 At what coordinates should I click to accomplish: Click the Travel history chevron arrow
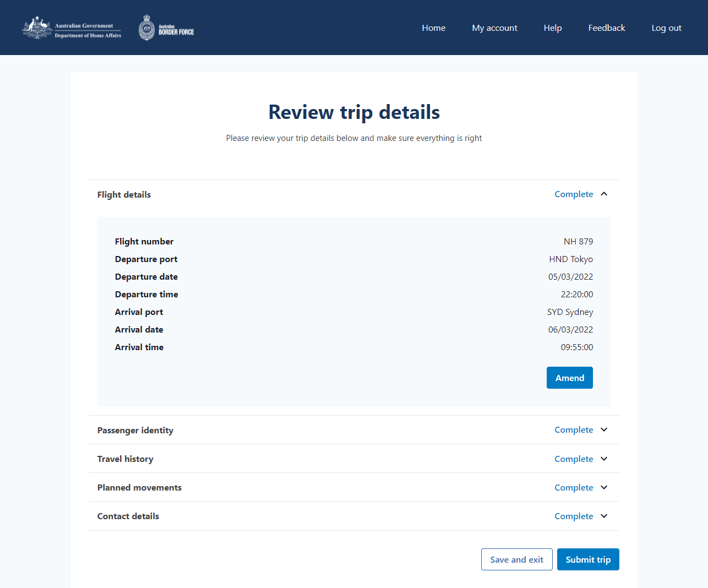pyautogui.click(x=604, y=459)
